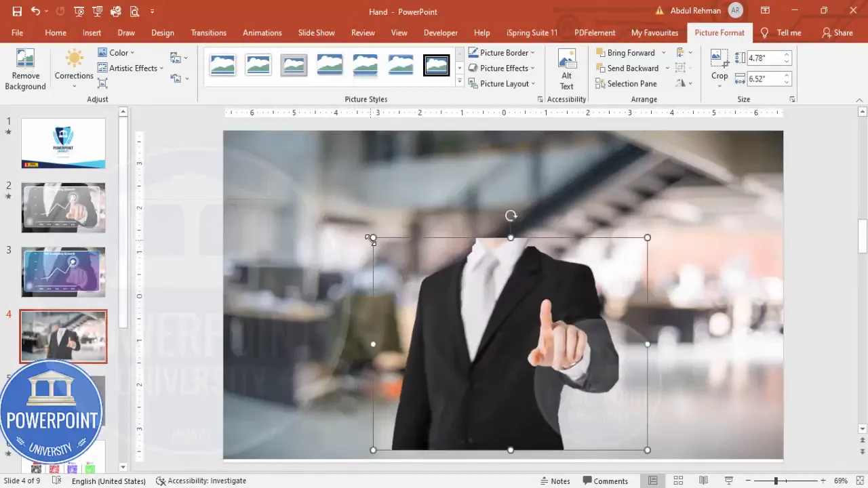868x488 pixels.
Task: Expand the Picture Styles gallery More arrow
Action: tap(460, 82)
